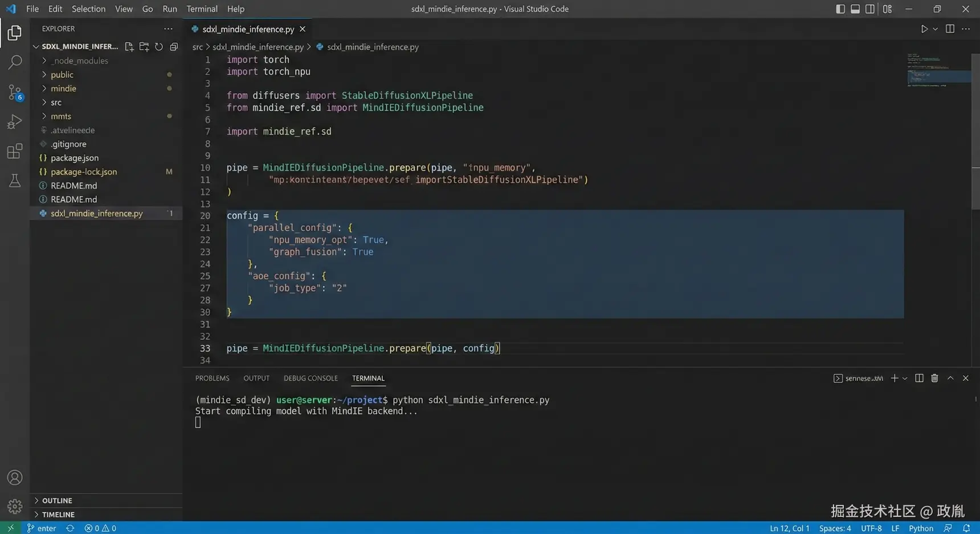Toggle the bottom Panel layout button
Image resolution: width=980 pixels, height=534 pixels.
855,9
